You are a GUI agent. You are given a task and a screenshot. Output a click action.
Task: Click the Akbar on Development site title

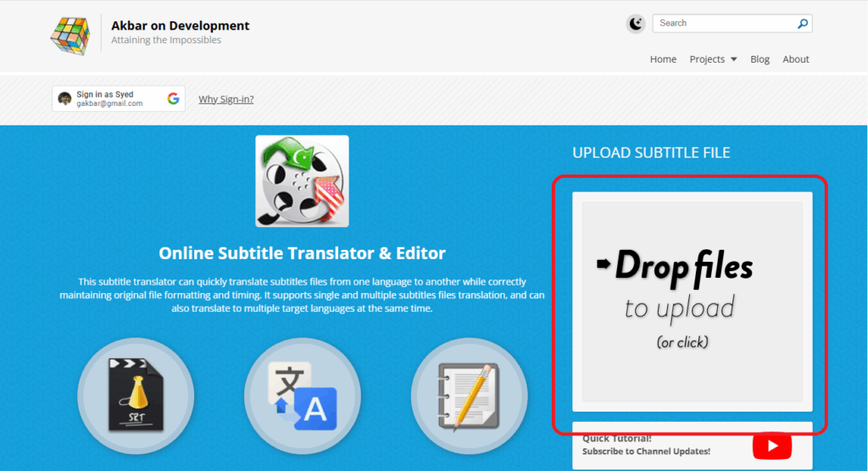(181, 25)
